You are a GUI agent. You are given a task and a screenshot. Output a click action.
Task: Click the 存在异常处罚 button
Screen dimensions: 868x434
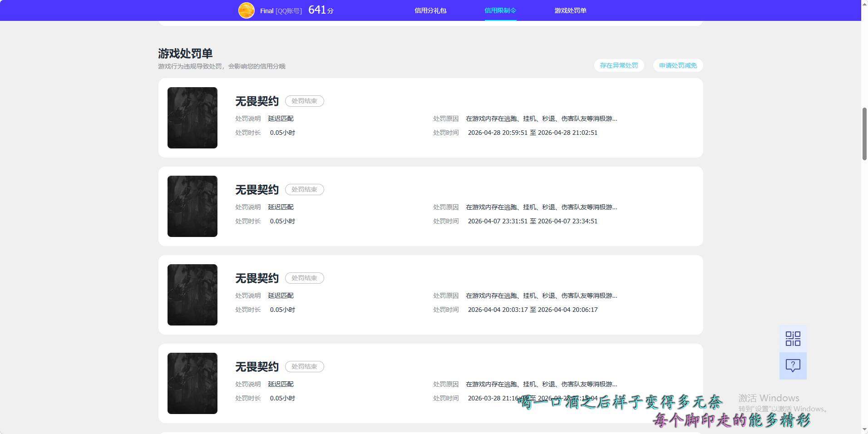pyautogui.click(x=619, y=65)
